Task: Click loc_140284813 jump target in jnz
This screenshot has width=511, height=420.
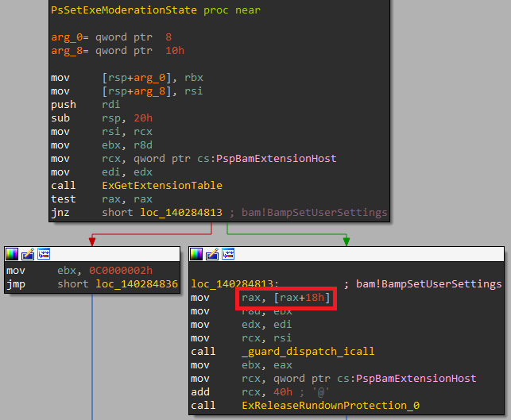Action: (181, 213)
